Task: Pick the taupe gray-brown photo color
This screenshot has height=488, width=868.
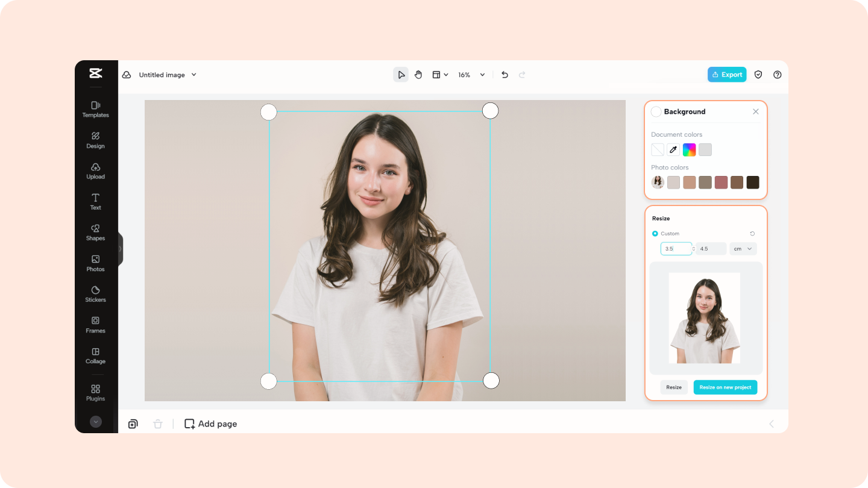Action: 705,183
